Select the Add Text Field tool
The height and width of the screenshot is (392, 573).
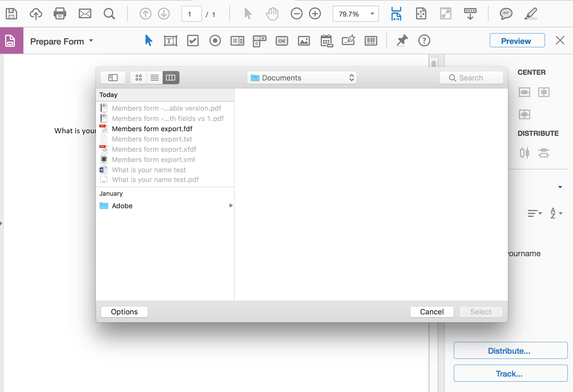[170, 41]
